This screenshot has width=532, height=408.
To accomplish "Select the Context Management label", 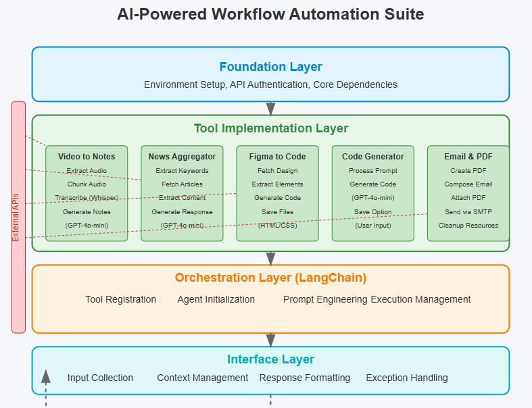I will click(x=202, y=378).
